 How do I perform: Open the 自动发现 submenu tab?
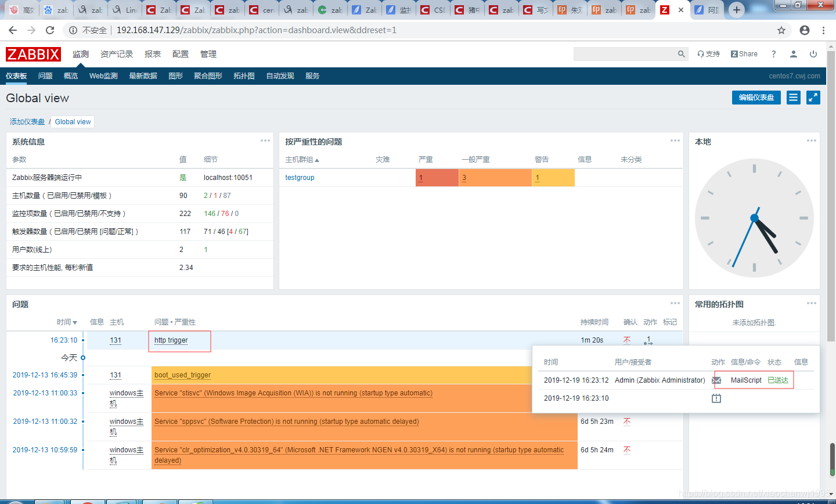(x=280, y=76)
